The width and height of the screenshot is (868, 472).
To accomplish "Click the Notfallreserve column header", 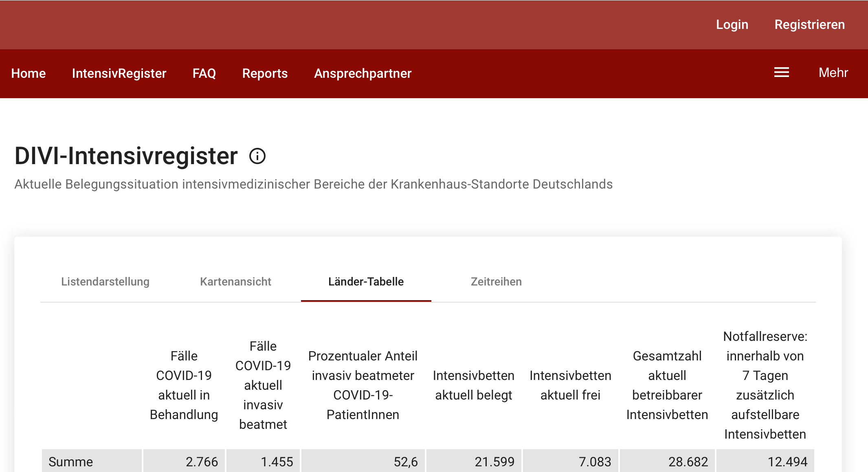I will coord(765,385).
